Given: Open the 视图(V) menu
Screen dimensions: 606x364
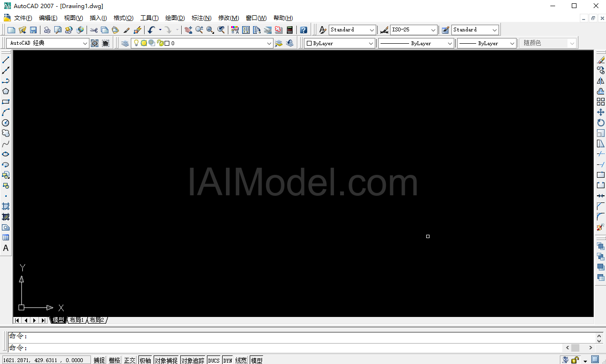Looking at the screenshot, I should tap(73, 18).
